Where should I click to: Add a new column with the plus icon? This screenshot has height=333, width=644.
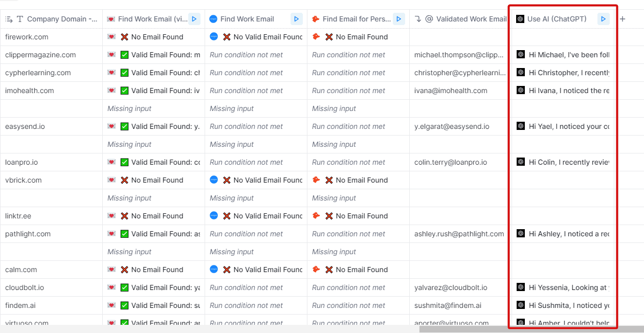coord(623,19)
